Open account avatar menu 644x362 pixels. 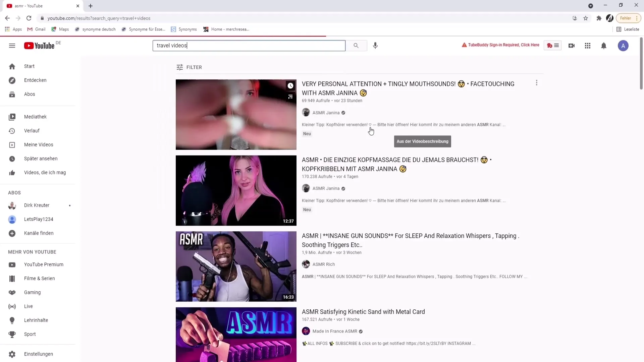click(x=623, y=46)
